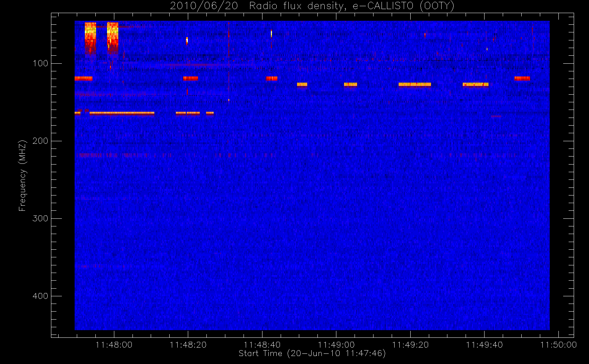Click the 11:49:20 time tick label

(410, 345)
